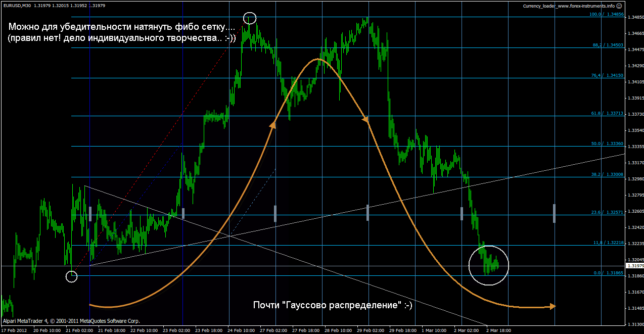Select the small white circle at the chart's peak

tap(250, 19)
